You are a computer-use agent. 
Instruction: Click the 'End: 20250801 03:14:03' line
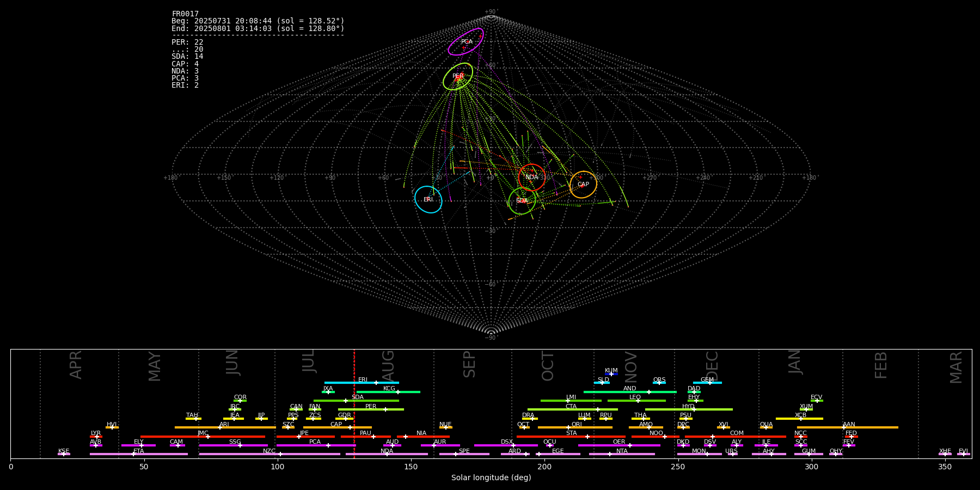click(258, 28)
